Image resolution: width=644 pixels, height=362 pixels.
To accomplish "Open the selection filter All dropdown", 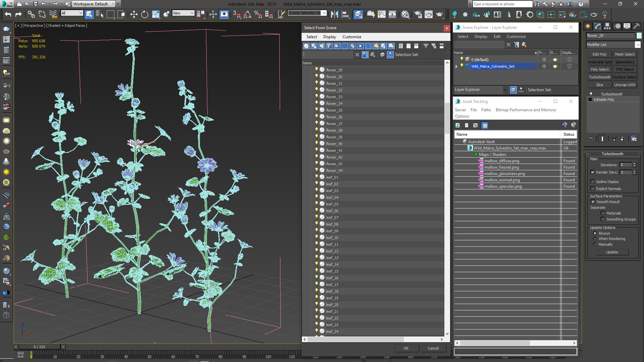I will (72, 13).
